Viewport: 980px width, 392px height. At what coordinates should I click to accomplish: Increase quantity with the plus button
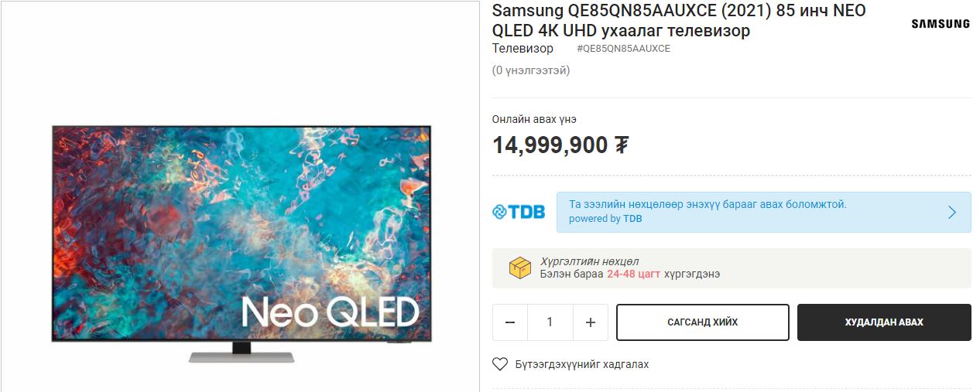(x=591, y=322)
